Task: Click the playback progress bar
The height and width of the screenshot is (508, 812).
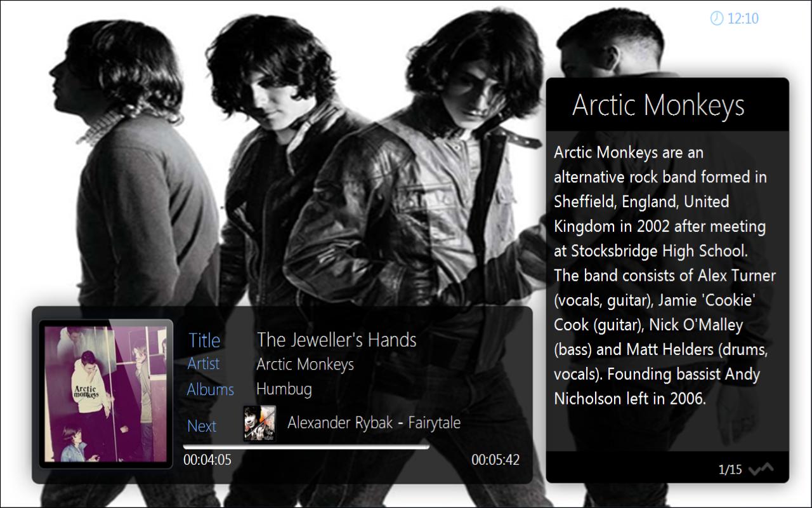Action: pos(306,447)
